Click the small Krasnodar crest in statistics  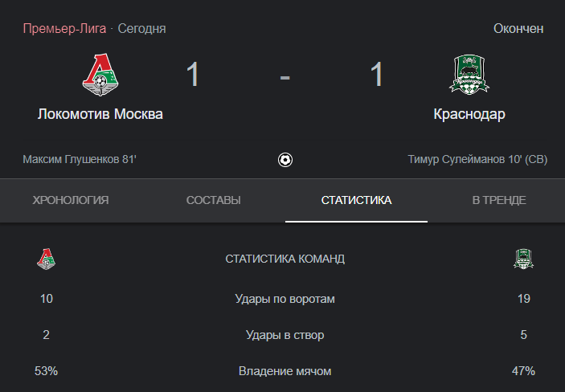coord(523,259)
